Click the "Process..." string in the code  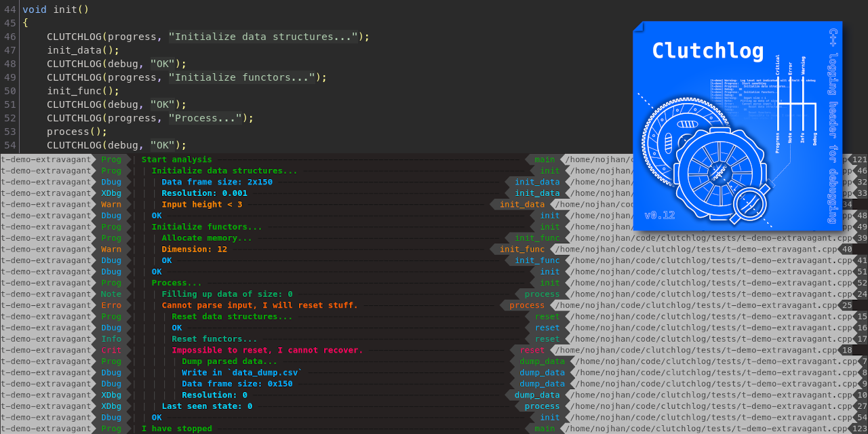tap(205, 118)
